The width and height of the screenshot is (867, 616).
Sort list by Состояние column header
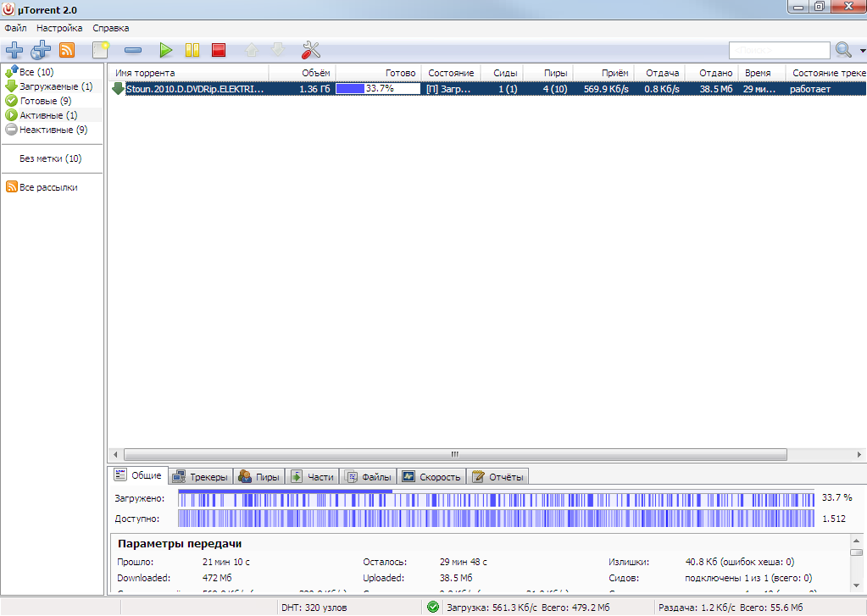450,73
